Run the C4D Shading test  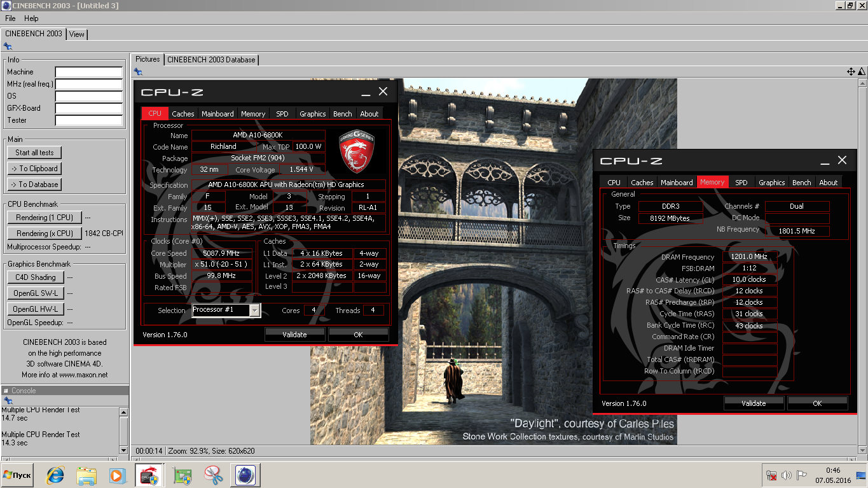pos(36,277)
